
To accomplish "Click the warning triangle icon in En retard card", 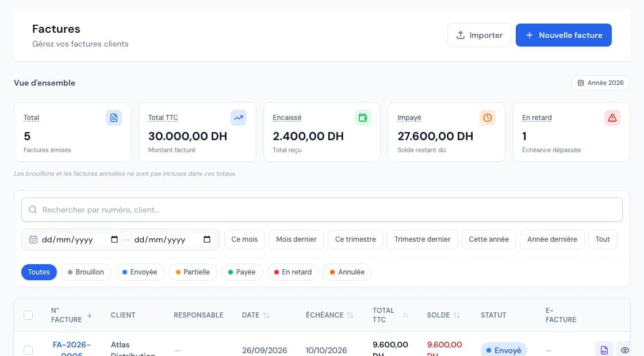I will click(612, 118).
